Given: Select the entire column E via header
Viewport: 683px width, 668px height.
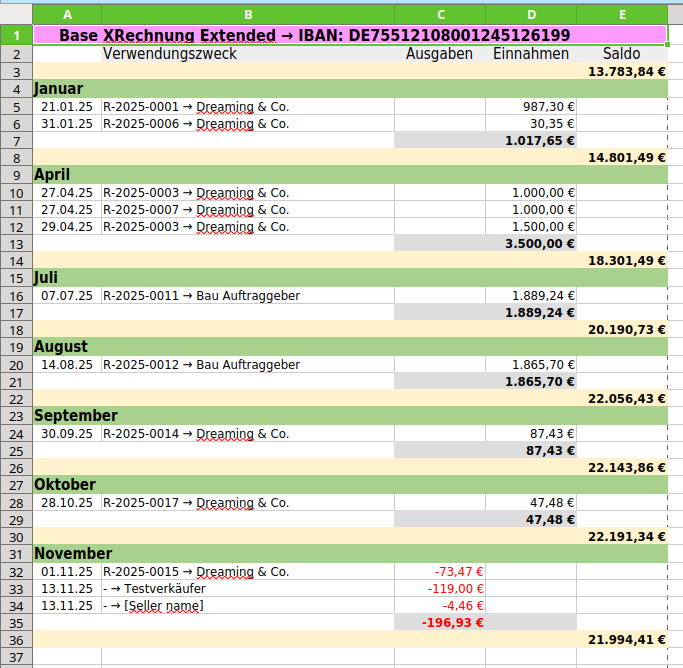Looking at the screenshot, I should click(x=621, y=15).
